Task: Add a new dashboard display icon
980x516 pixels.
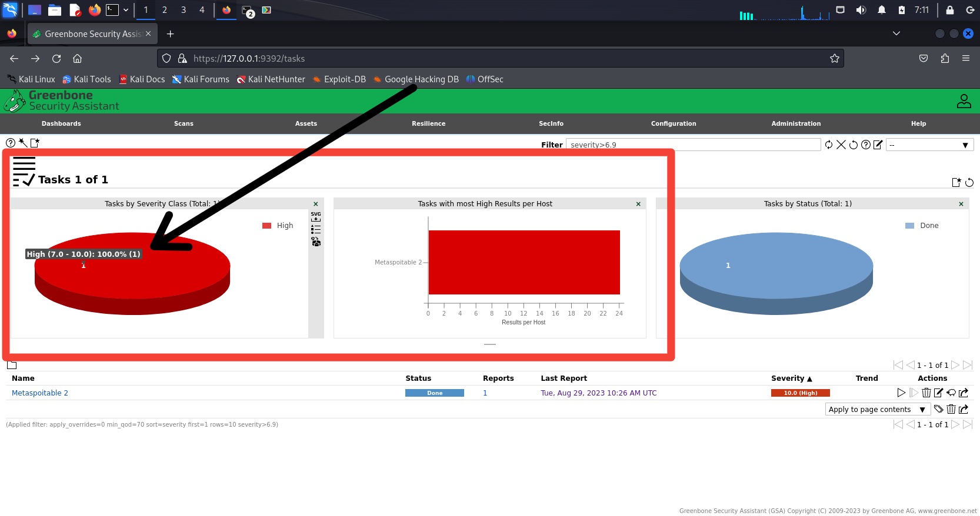Action: [956, 183]
